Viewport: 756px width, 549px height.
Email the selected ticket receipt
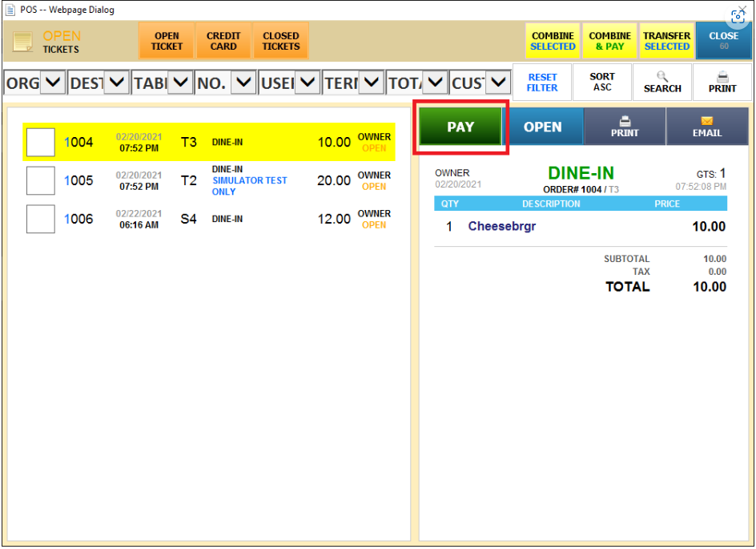pos(706,127)
